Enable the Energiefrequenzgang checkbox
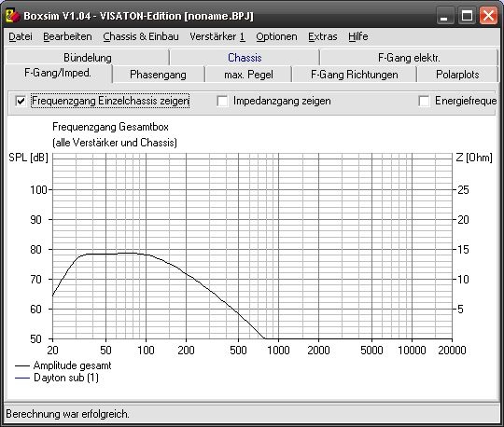 point(424,101)
